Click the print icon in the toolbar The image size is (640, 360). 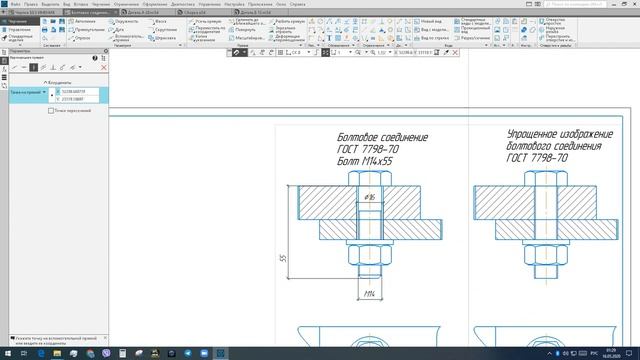coord(44,30)
